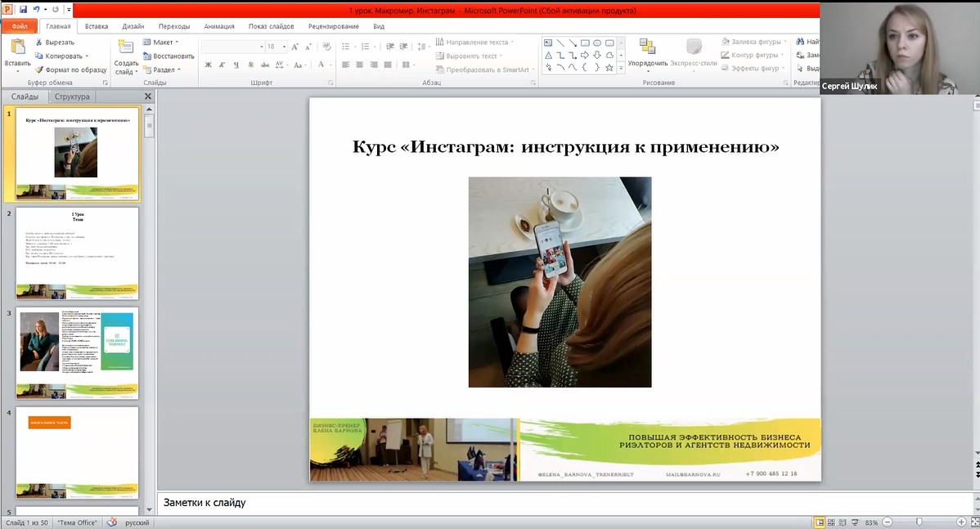Image resolution: width=980 pixels, height=529 pixels.
Task: Click Преобразовать в SmartArt button
Action: click(x=485, y=70)
